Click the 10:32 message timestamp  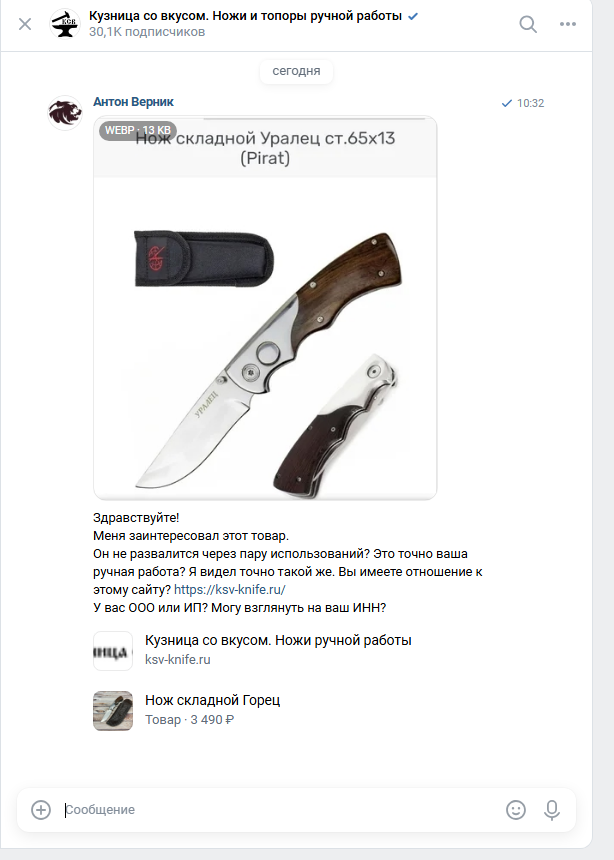point(530,103)
